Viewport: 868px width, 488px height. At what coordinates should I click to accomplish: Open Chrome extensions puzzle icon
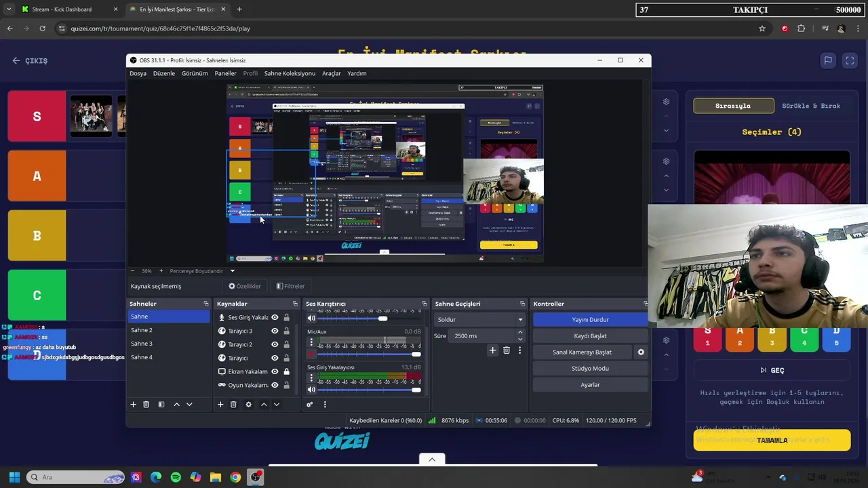click(802, 28)
